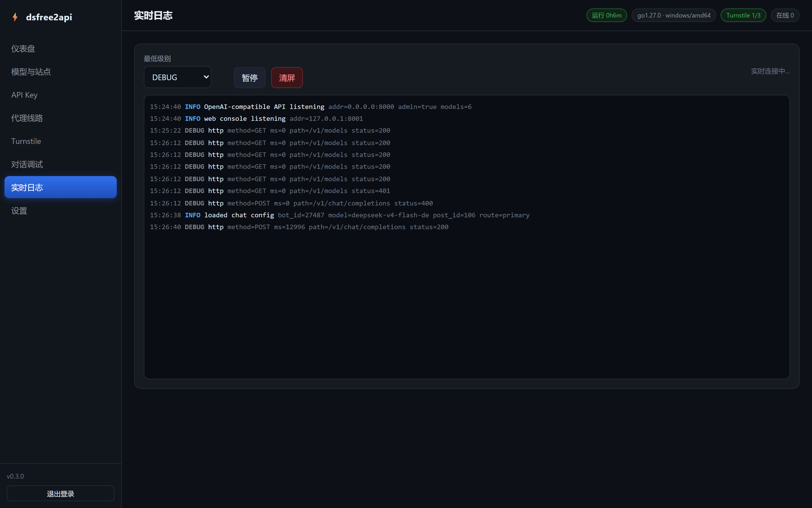The height and width of the screenshot is (508, 812).
Task: Pause the log stream with 暂停
Action: [x=250, y=78]
